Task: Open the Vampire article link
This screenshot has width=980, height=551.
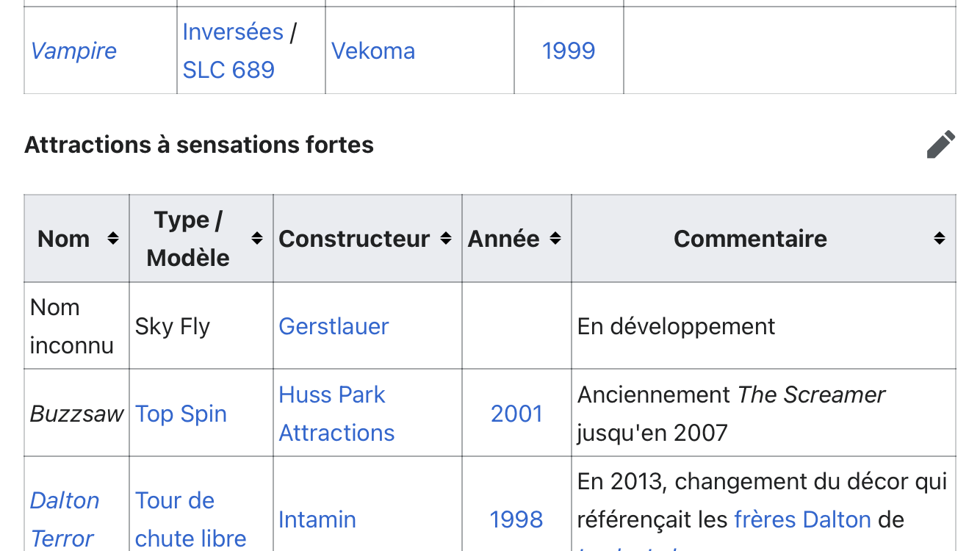Action: [x=73, y=51]
